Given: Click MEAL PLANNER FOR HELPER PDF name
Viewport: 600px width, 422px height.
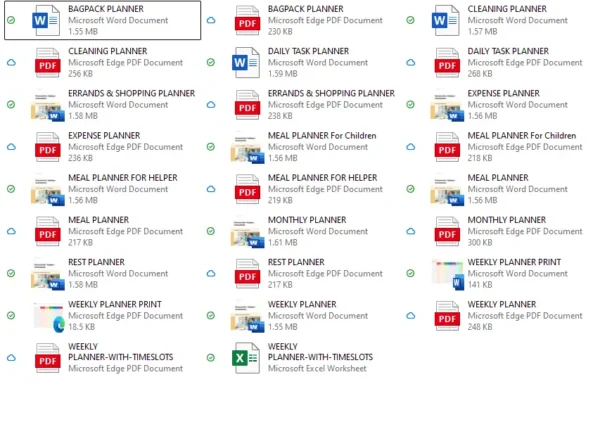Looking at the screenshot, I should 323,178.
